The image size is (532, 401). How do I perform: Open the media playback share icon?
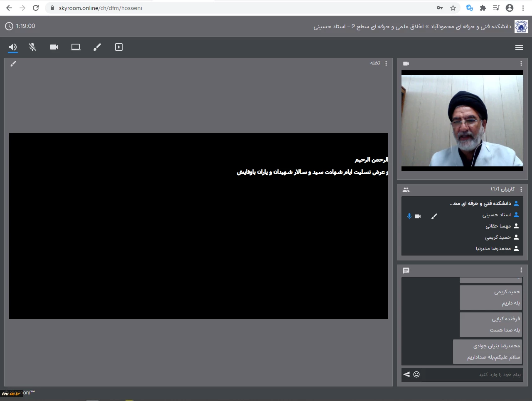point(119,47)
